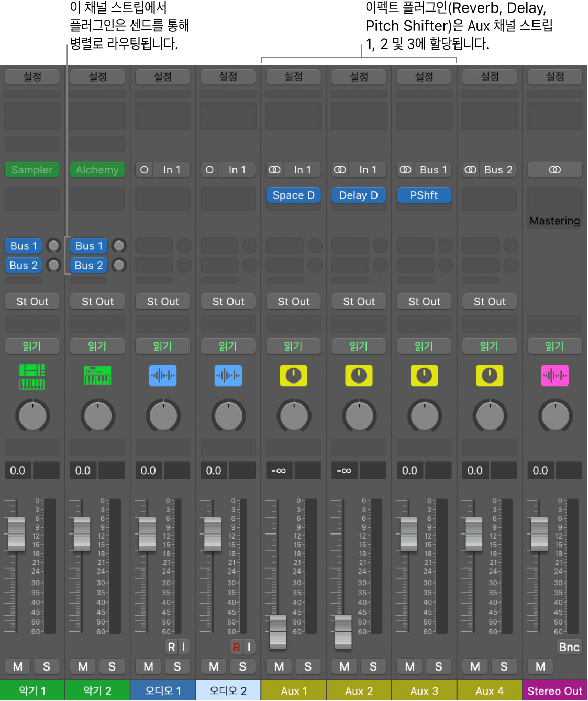
Task: Mute the Aux 1 channel
Action: pyautogui.click(x=279, y=666)
